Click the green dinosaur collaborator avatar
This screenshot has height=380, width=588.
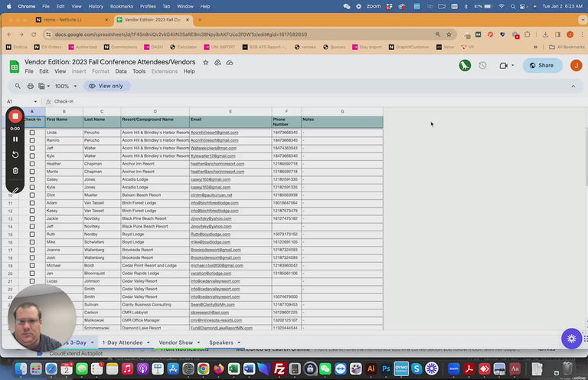[x=465, y=65]
